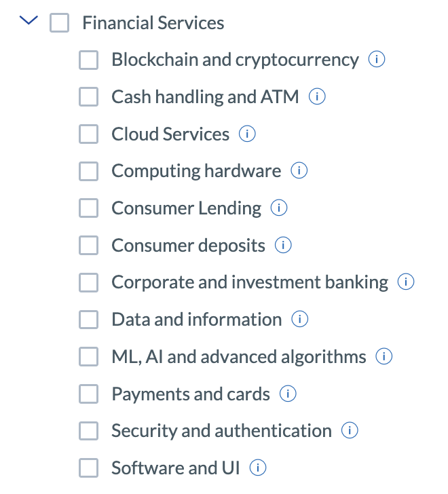Screen dimensions: 448x494
Task: Open info icon for Cloud Services
Action: (247, 134)
